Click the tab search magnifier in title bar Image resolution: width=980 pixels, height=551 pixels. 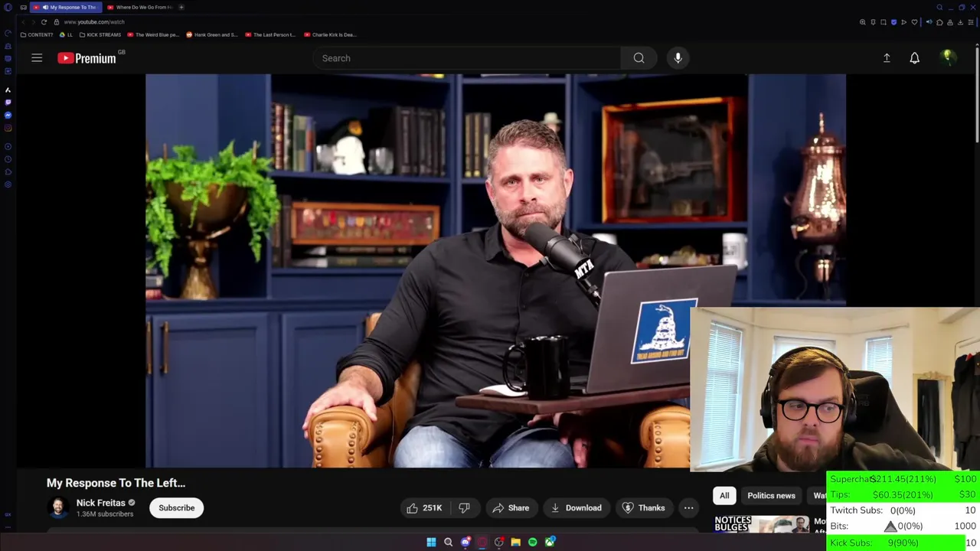pos(939,7)
